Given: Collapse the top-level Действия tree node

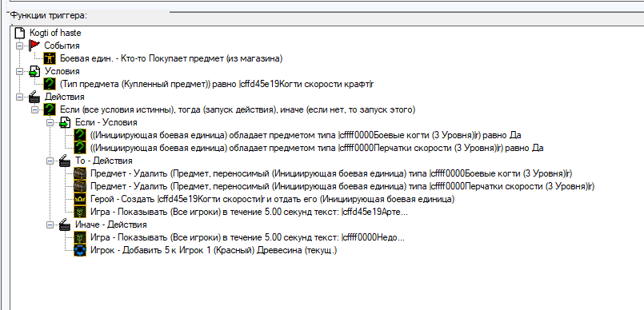Looking at the screenshot, I should tap(19, 97).
